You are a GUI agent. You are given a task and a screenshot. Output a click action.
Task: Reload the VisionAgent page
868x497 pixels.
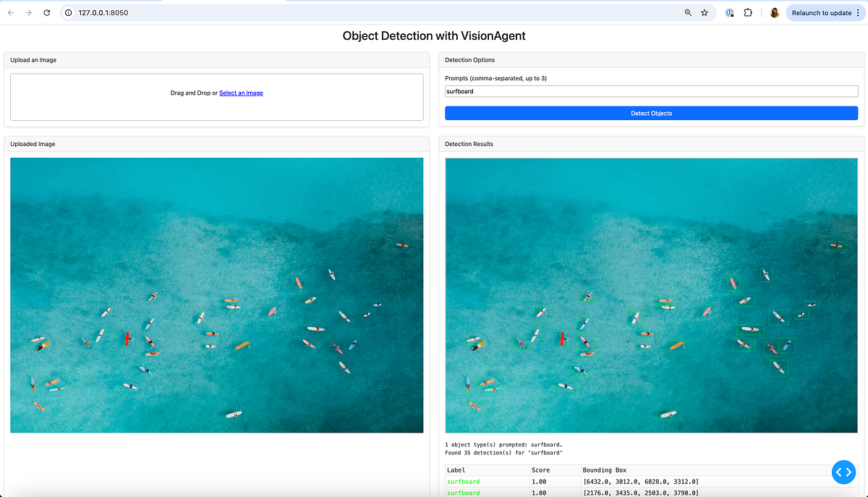[x=46, y=12]
